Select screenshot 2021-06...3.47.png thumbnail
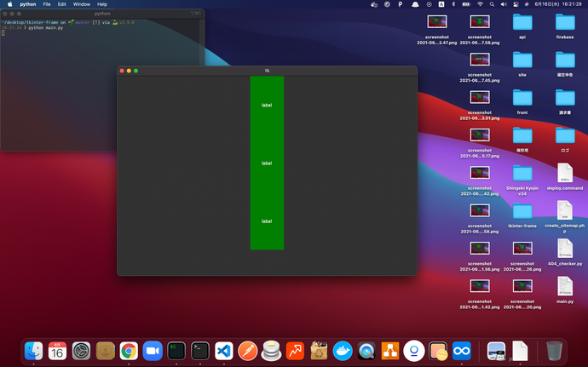 point(437,22)
